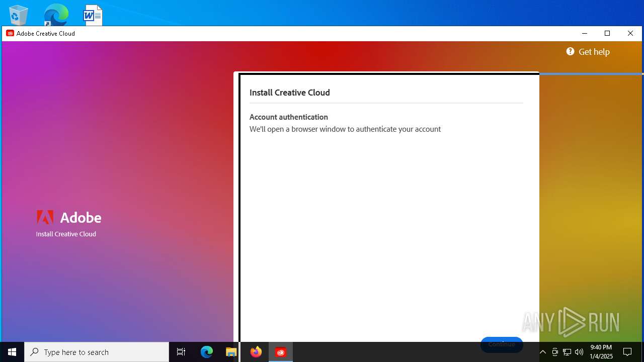
Task: Launch Microsoft Edge from the taskbar
Action: coord(207,352)
